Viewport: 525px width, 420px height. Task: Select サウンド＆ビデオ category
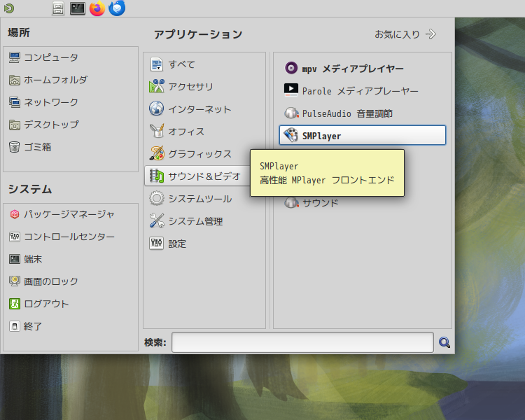pyautogui.click(x=197, y=176)
